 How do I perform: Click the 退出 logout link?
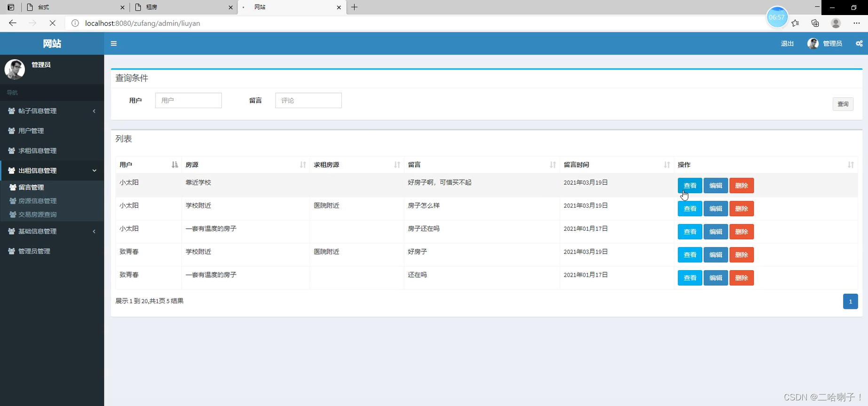787,44
